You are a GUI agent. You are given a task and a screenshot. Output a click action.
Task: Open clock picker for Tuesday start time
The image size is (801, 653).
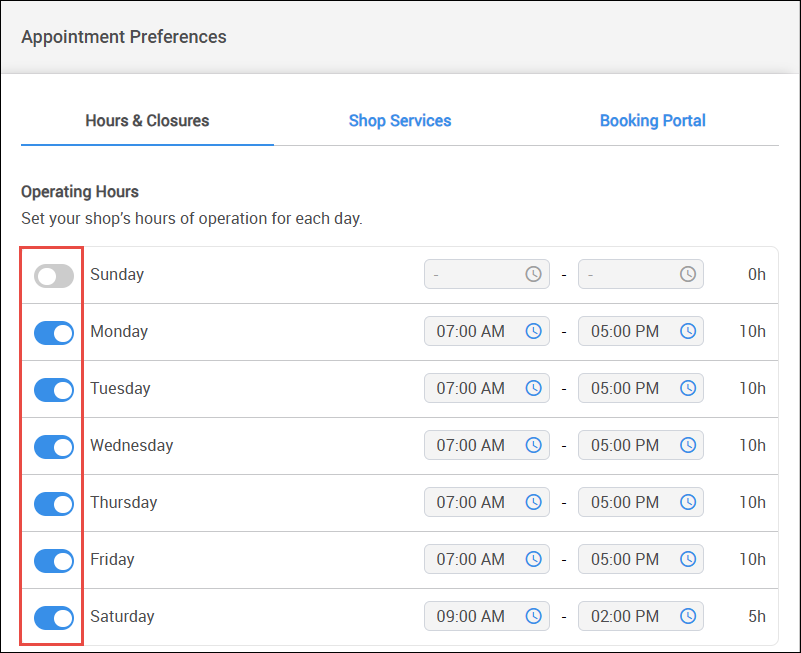pos(533,388)
